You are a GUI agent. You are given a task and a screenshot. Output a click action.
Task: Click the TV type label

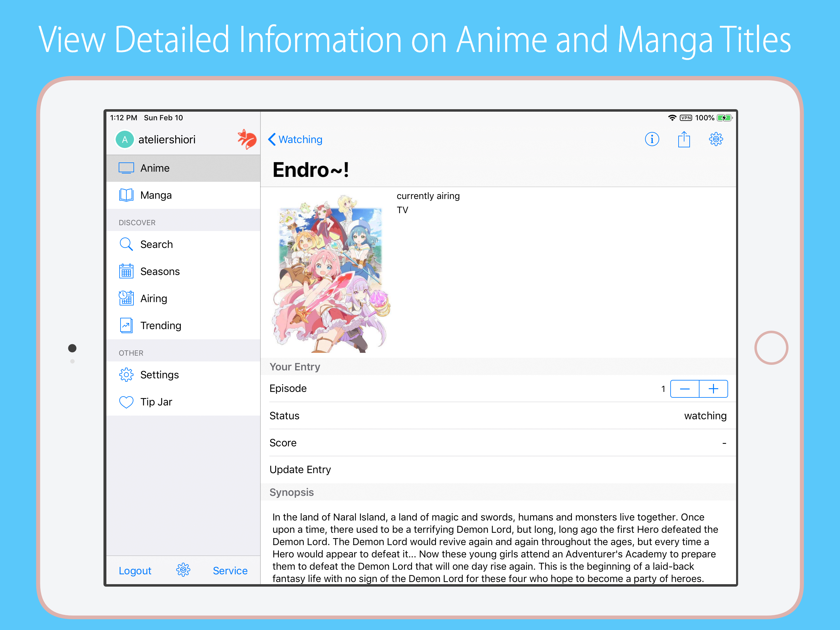(402, 210)
